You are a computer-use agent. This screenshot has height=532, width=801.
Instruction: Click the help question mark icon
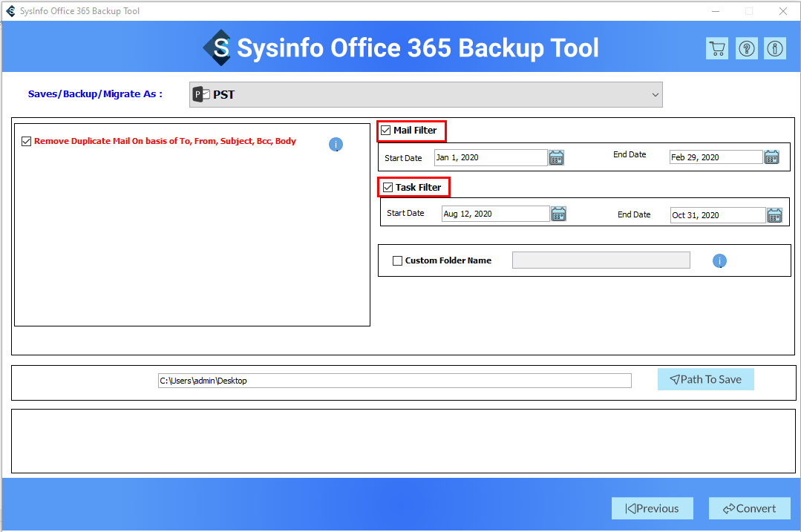pyautogui.click(x=746, y=48)
